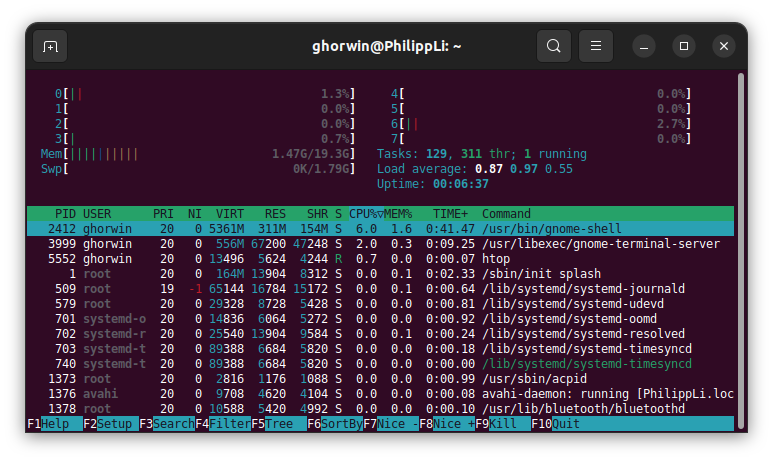Open the terminal search magnifier icon
The width and height of the screenshot is (773, 461).
[x=554, y=46]
